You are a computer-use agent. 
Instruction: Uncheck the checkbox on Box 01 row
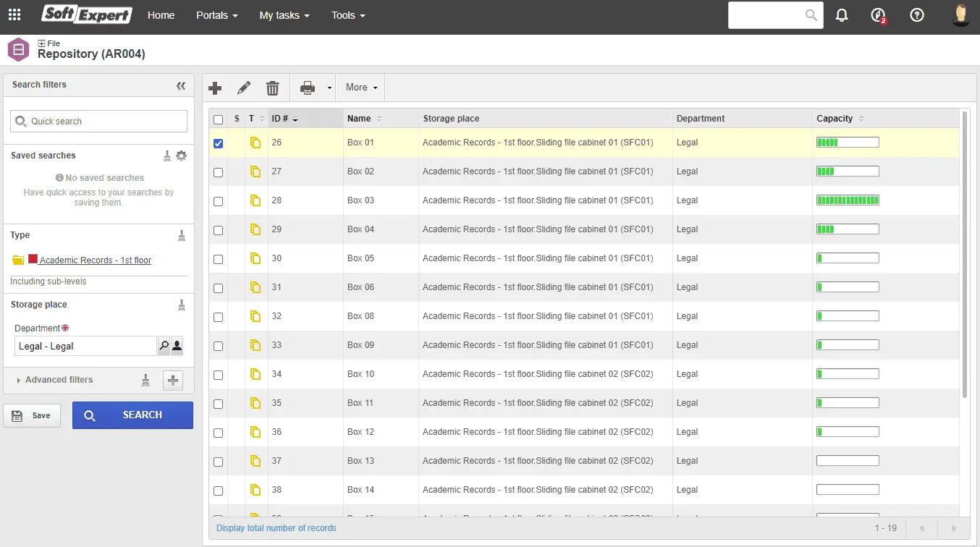[218, 143]
